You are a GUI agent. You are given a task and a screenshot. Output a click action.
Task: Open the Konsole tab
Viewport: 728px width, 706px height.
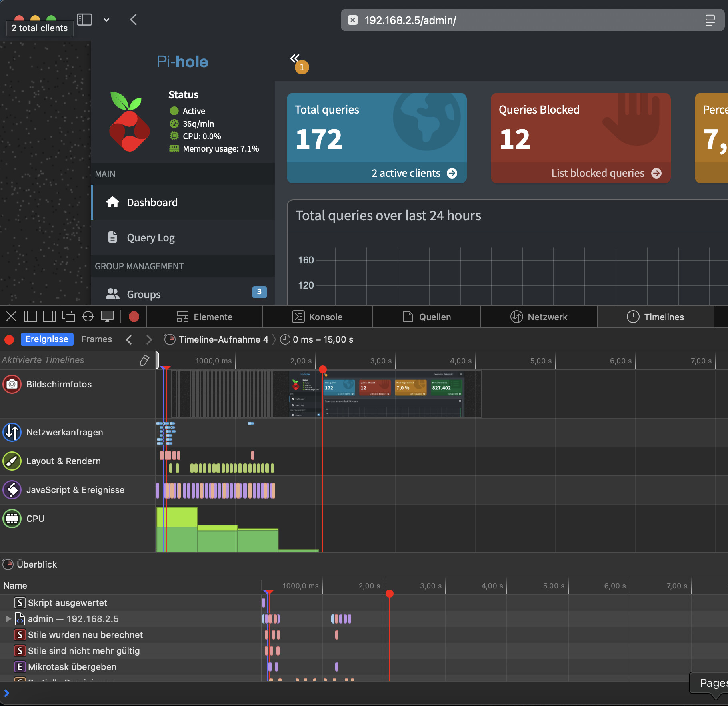318,317
